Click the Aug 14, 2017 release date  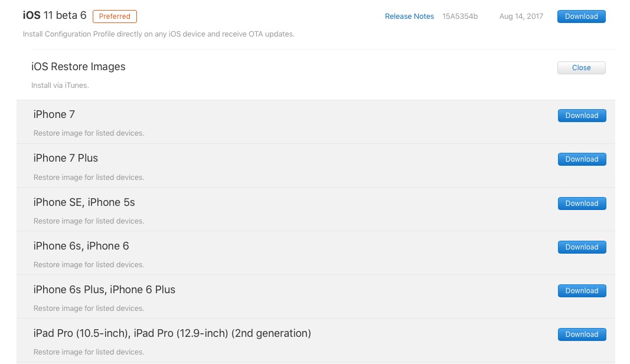click(521, 17)
